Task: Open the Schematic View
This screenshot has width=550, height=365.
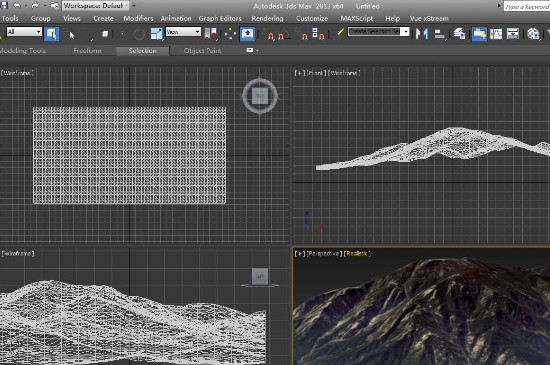Action: [513, 34]
